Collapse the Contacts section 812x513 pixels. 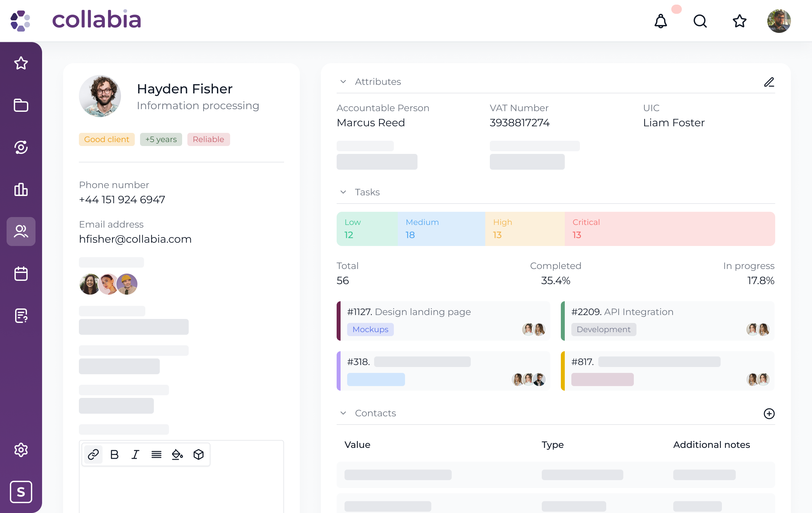[343, 413]
